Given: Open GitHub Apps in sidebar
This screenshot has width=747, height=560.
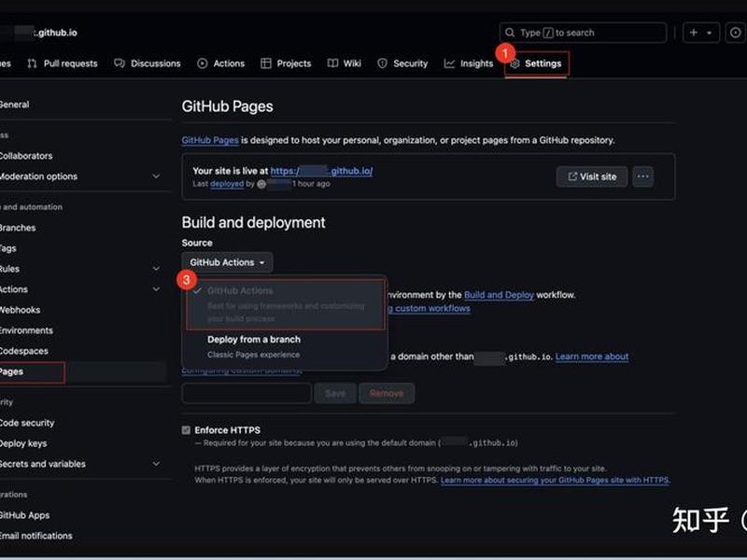Looking at the screenshot, I should tap(25, 516).
